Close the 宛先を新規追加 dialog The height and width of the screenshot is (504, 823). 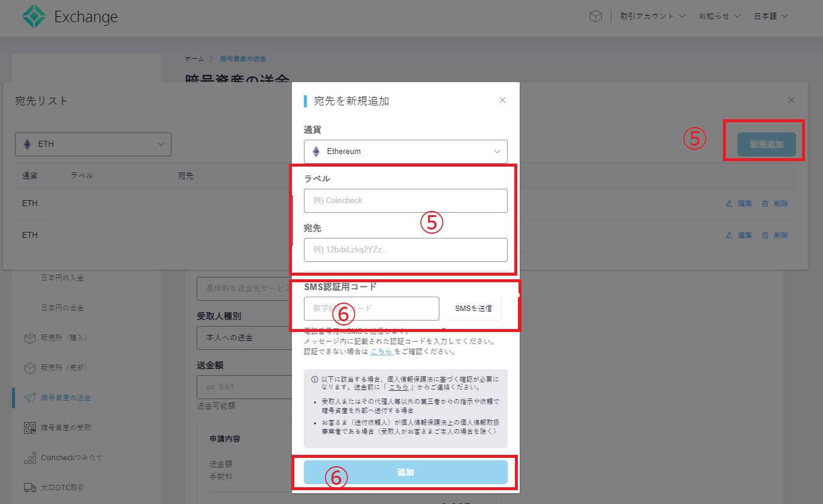tap(502, 100)
